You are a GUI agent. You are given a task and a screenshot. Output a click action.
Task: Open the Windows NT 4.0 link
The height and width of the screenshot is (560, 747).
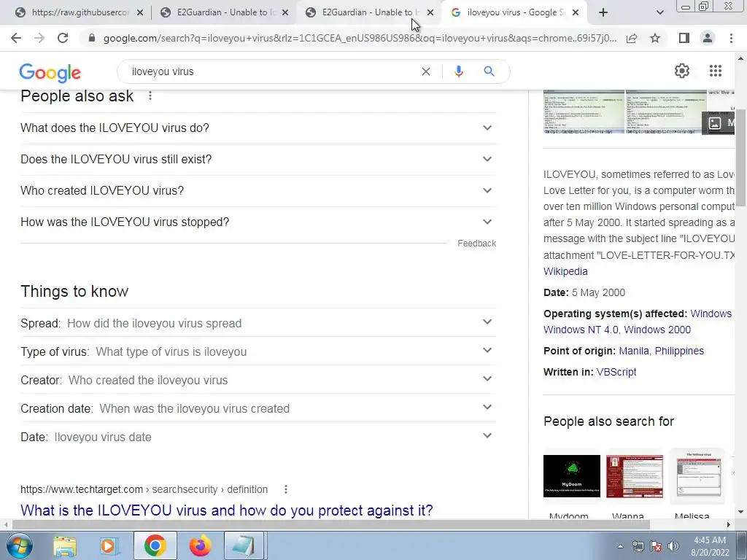580,330
